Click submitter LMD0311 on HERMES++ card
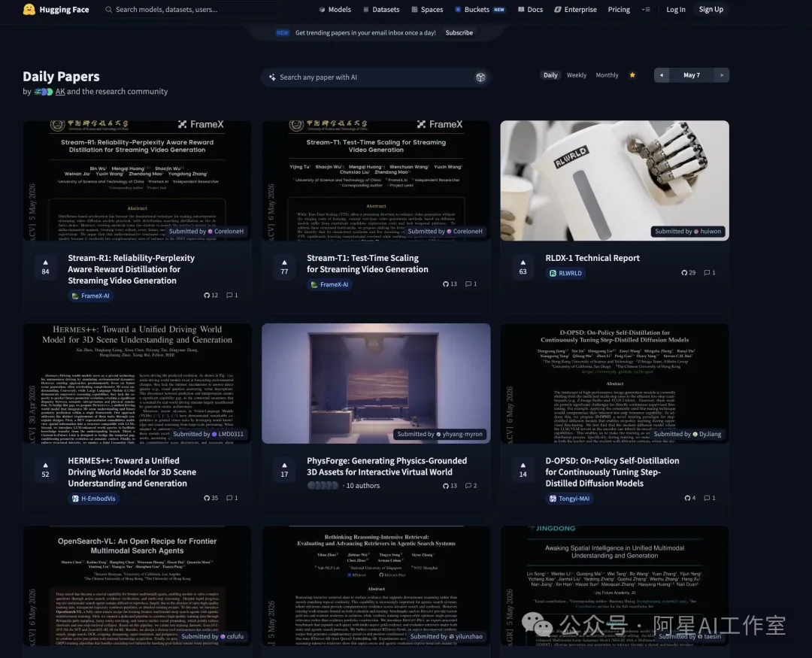Image resolution: width=812 pixels, height=658 pixels. pos(208,434)
